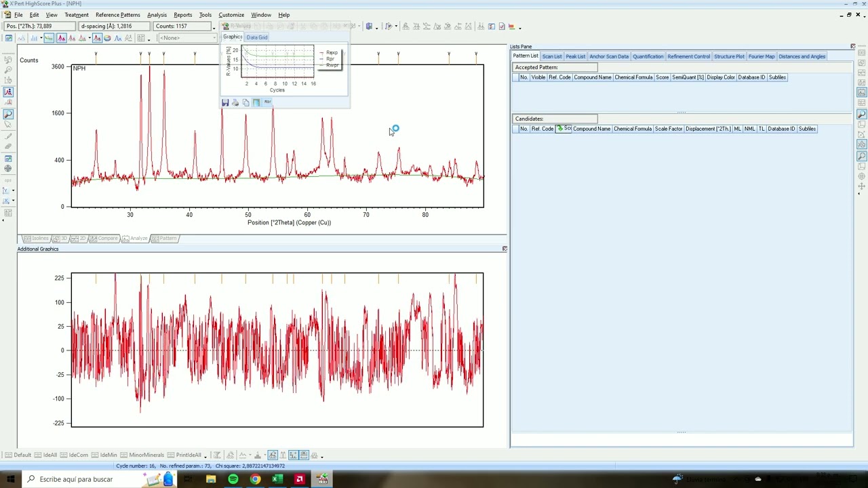
Task: Open the Analysis menu
Action: pyautogui.click(x=157, y=15)
